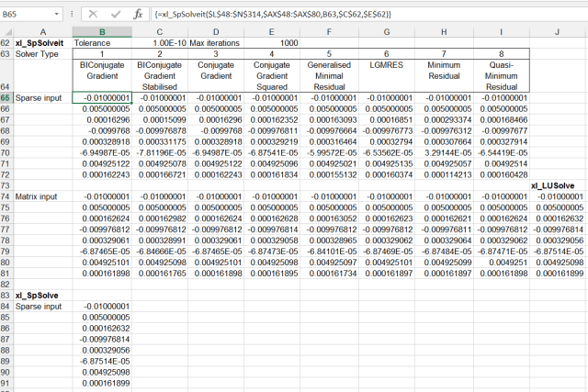Select column G header
This screenshot has height=392, width=588.
387,32
